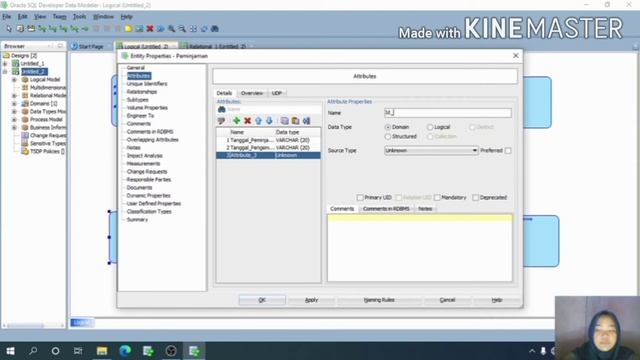
Task: Open the File menu
Action: (7, 17)
